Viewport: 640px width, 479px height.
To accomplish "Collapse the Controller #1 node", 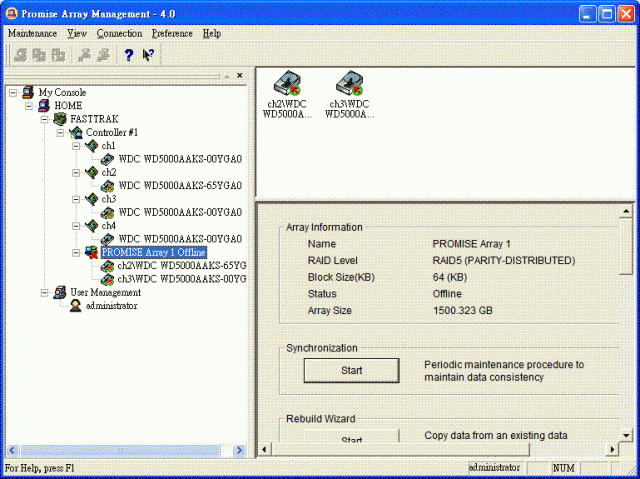I will 60,133.
